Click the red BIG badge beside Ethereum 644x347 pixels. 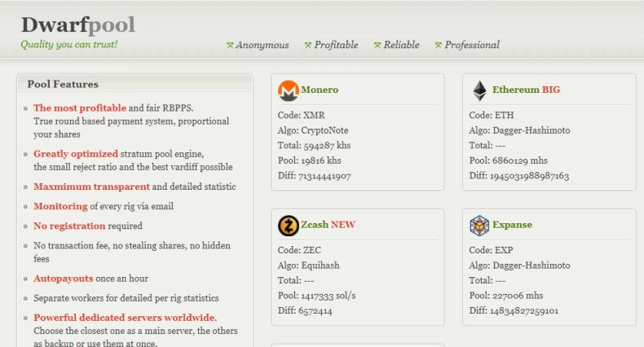(x=551, y=90)
